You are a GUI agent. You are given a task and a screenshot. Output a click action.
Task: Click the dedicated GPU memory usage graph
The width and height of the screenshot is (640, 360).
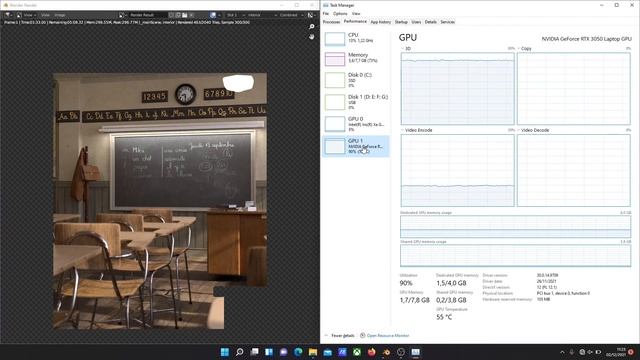click(x=516, y=227)
